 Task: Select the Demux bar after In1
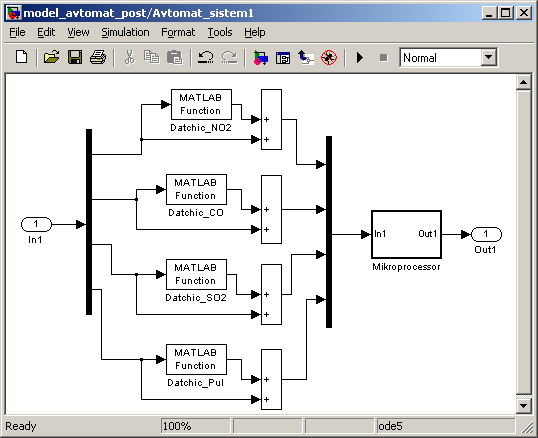tap(89, 222)
